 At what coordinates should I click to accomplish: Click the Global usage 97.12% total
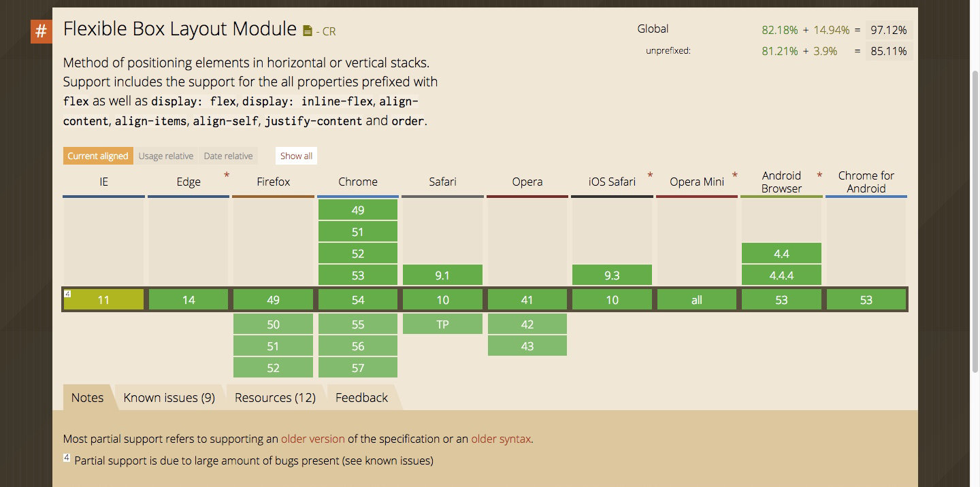point(889,29)
